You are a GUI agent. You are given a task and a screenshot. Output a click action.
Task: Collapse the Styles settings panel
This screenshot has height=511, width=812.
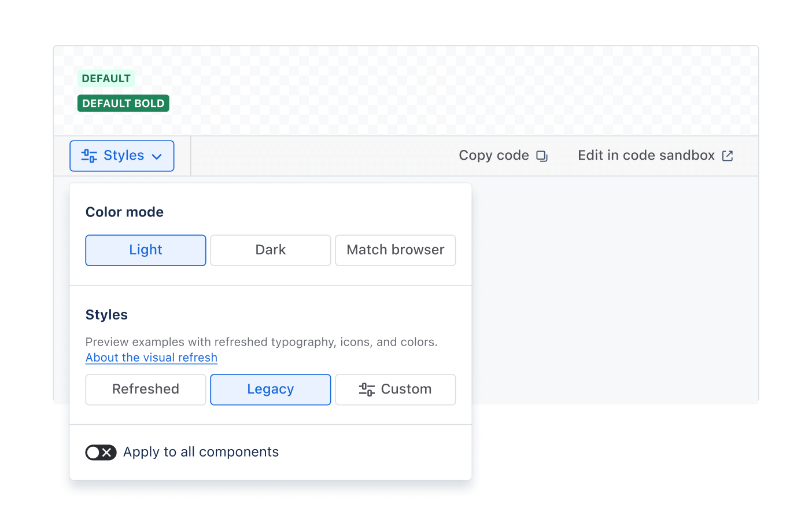coord(121,156)
